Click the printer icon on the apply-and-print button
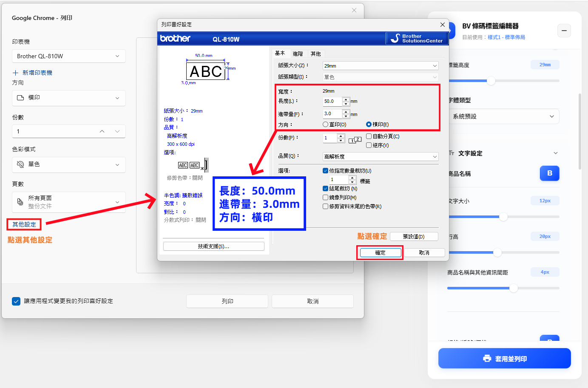The height and width of the screenshot is (388, 588). (x=487, y=358)
